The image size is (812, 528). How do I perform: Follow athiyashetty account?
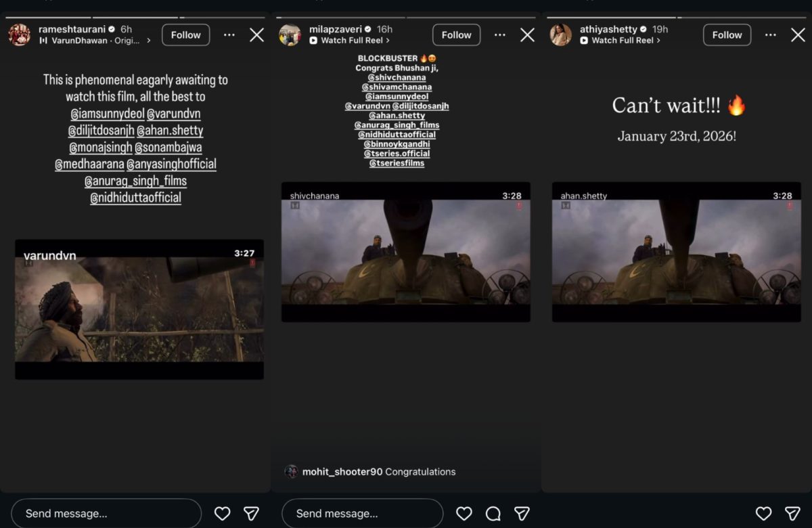point(727,35)
